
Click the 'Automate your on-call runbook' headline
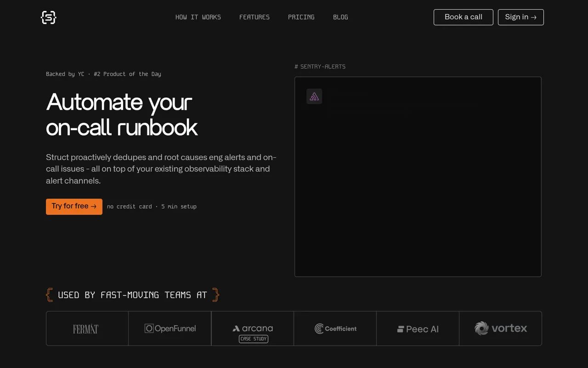pos(122,115)
